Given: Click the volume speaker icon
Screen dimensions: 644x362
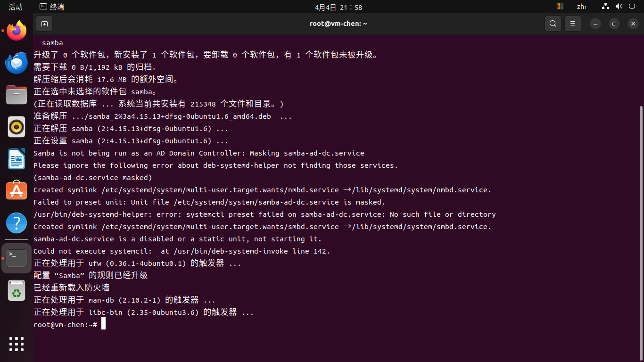Looking at the screenshot, I should tap(619, 7).
